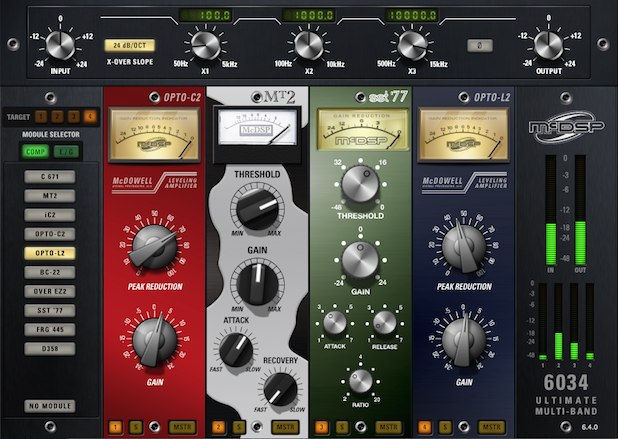This screenshot has height=439, width=618.
Task: Click MSTR on band 4
Action: (491, 427)
